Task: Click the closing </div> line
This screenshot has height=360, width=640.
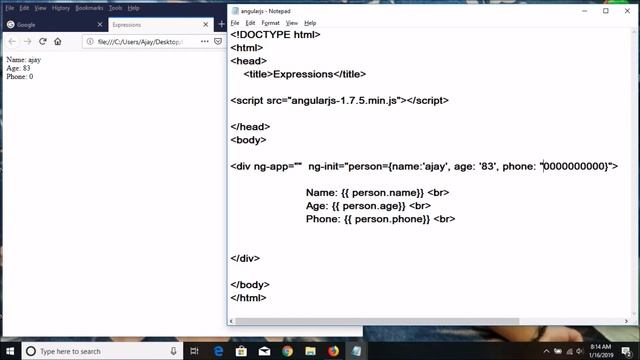Action: [245, 258]
